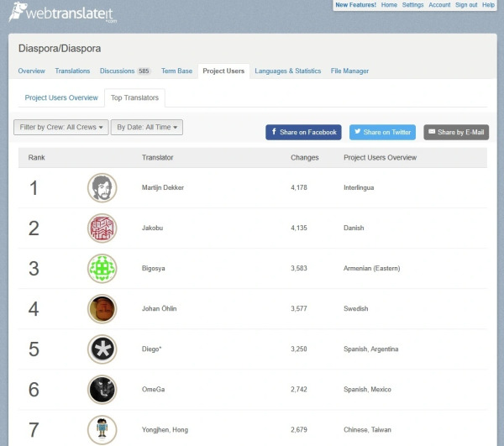Click Yongjhen, Hong's avatar
The height and width of the screenshot is (446, 504).
pyautogui.click(x=102, y=428)
